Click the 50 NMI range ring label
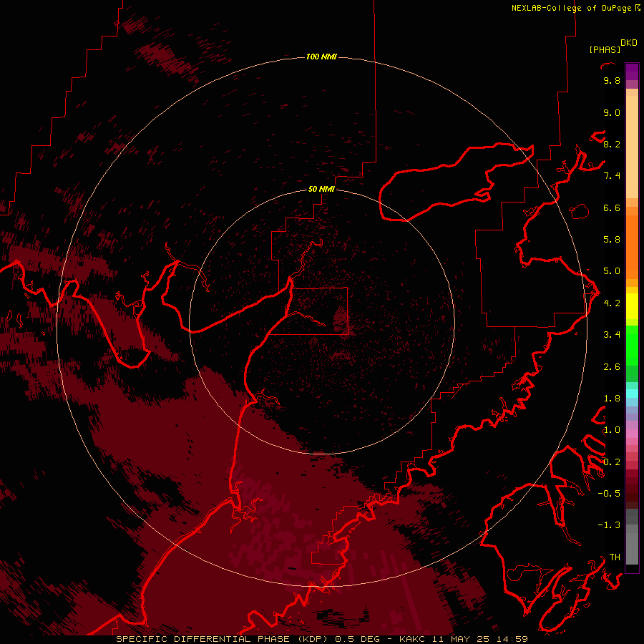This screenshot has width=644, height=644. (321, 189)
